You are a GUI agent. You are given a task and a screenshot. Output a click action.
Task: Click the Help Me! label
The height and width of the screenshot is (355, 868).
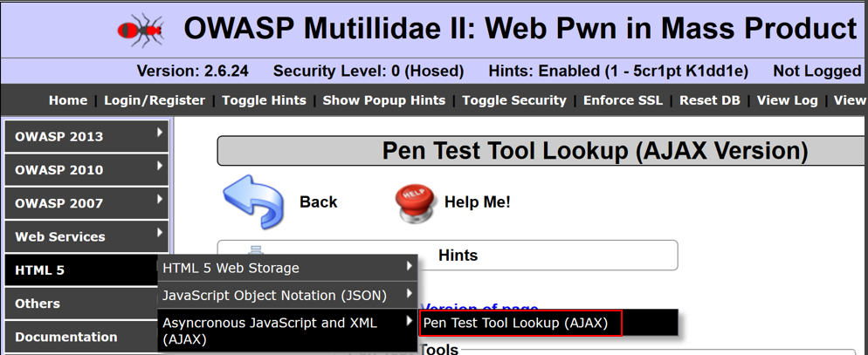tap(477, 201)
